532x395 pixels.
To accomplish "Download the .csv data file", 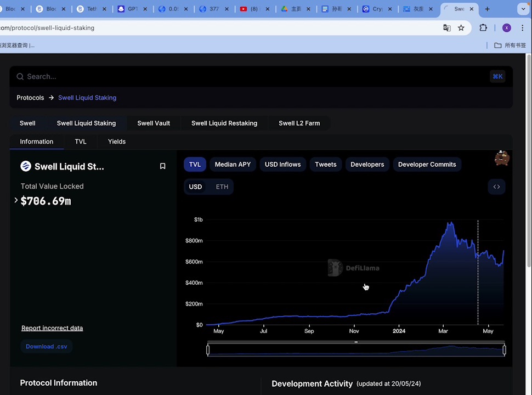I will point(47,347).
